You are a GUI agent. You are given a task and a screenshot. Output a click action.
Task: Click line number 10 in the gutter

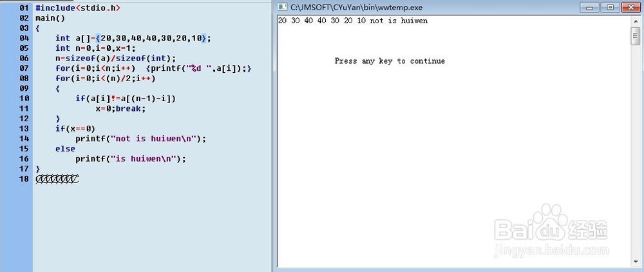point(24,98)
